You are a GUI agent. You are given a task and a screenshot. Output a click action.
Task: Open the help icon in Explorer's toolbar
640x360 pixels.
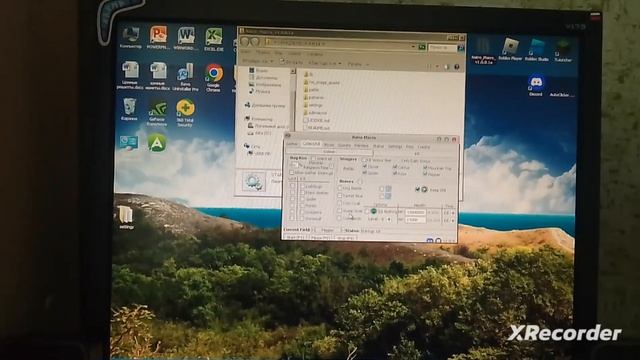[x=456, y=67]
